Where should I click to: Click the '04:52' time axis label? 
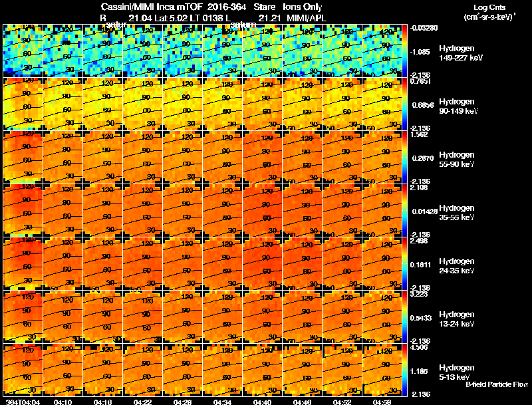pyautogui.click(x=342, y=402)
